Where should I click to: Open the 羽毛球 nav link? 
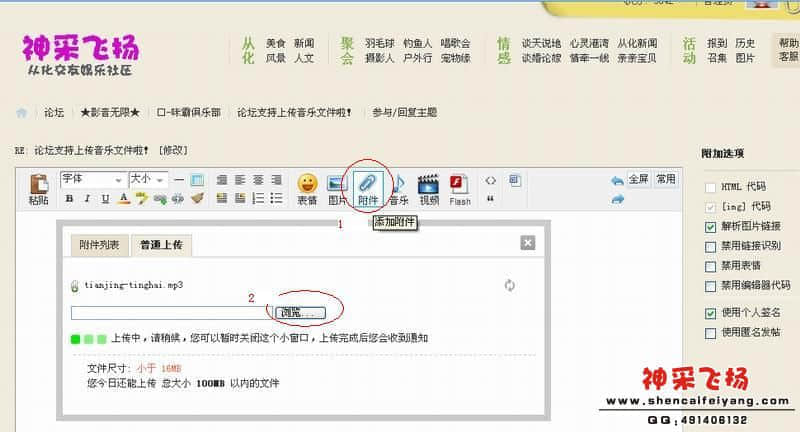point(380,43)
